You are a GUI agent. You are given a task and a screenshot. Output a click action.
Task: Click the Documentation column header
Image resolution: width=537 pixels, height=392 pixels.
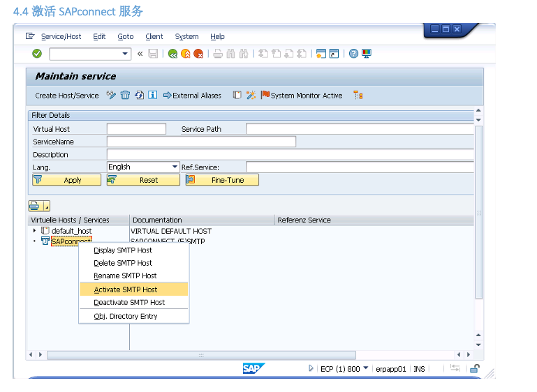(x=202, y=220)
